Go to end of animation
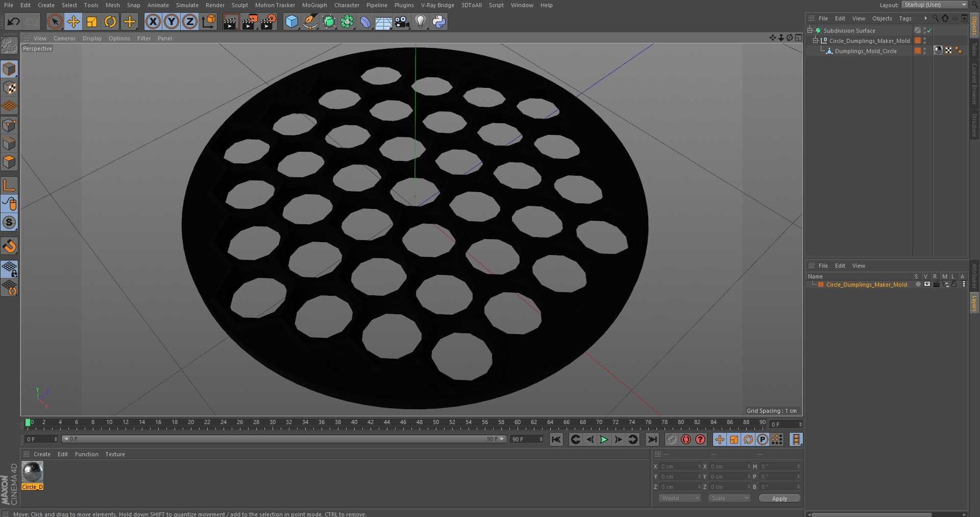Image resolution: width=980 pixels, height=517 pixels. (x=652, y=439)
